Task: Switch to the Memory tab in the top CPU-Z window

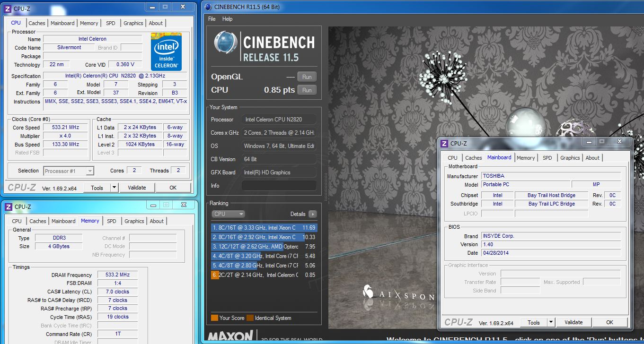Action: tap(89, 23)
